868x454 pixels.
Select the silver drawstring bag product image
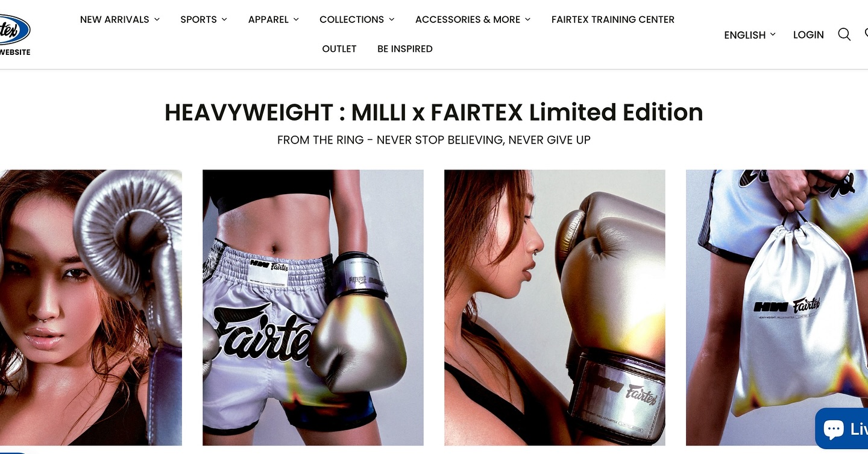tap(777, 307)
